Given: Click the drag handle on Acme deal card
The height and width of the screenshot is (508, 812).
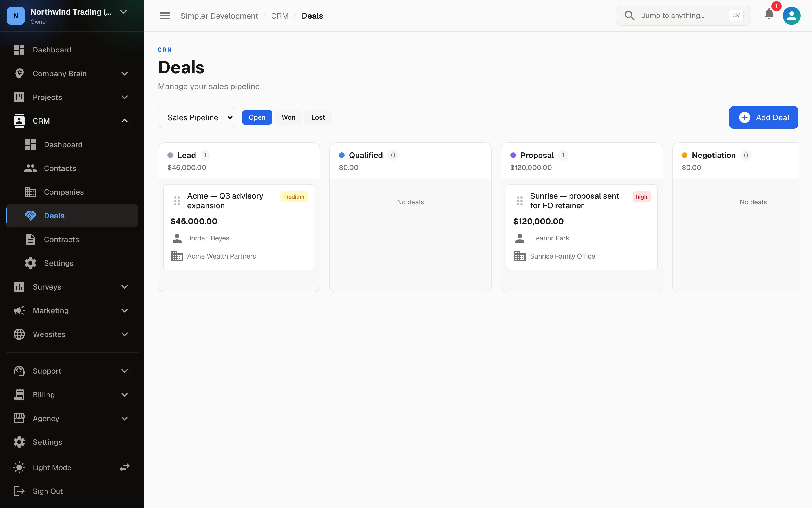Looking at the screenshot, I should coord(177,201).
